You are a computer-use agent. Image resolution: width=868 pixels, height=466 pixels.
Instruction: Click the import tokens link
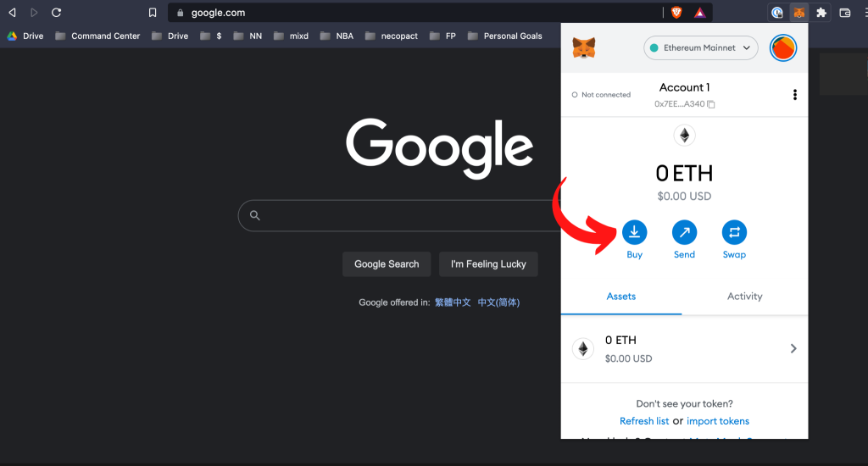click(717, 421)
